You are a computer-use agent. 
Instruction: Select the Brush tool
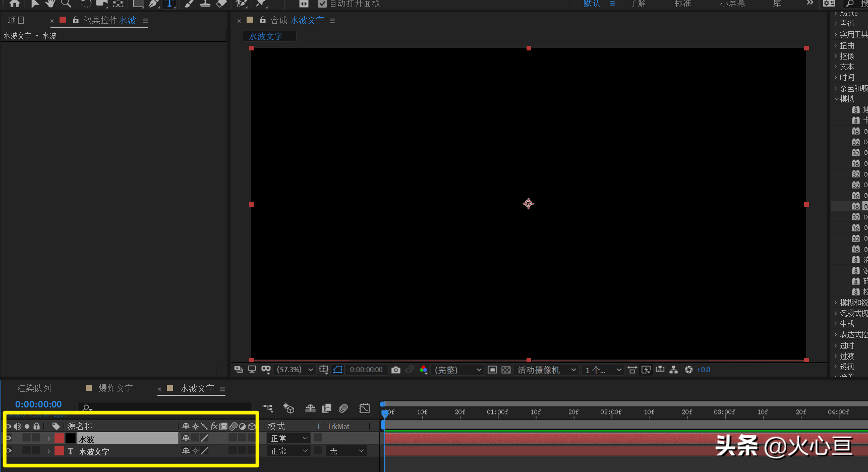(189, 4)
